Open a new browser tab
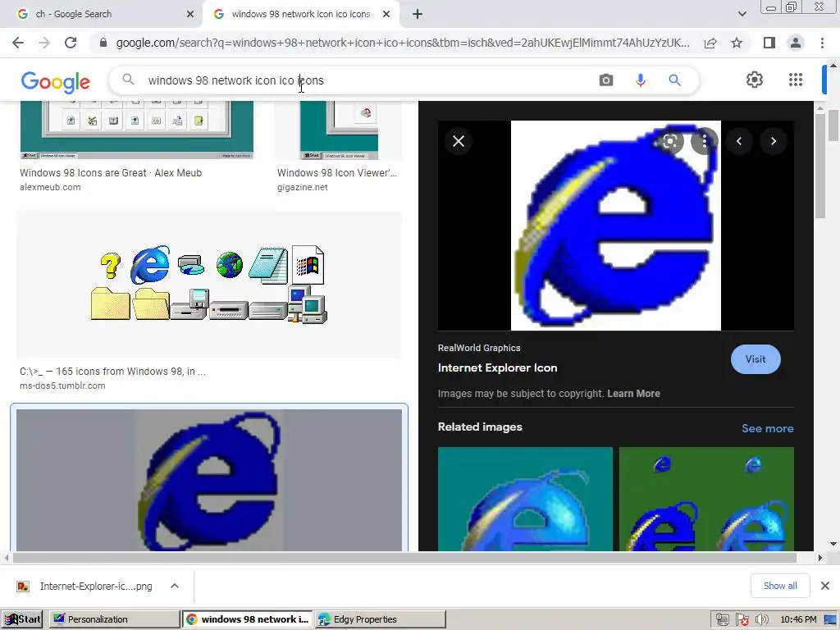This screenshot has height=630, width=840. click(x=418, y=15)
